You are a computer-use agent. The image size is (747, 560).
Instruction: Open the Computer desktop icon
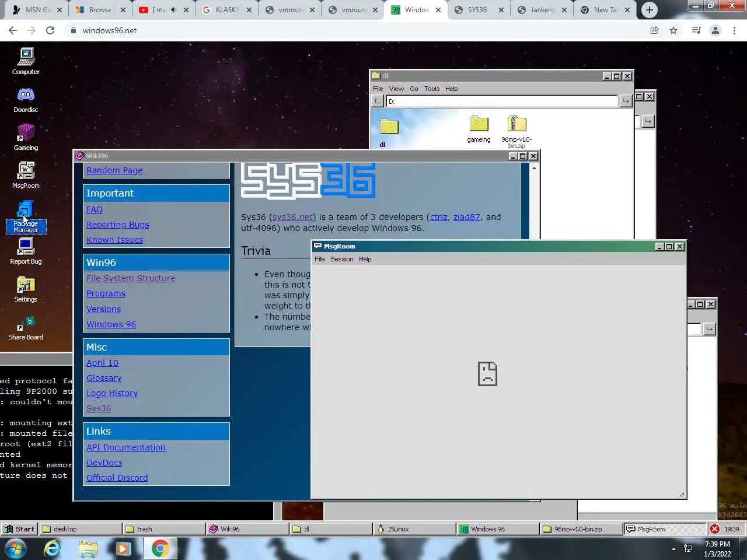pyautogui.click(x=26, y=61)
